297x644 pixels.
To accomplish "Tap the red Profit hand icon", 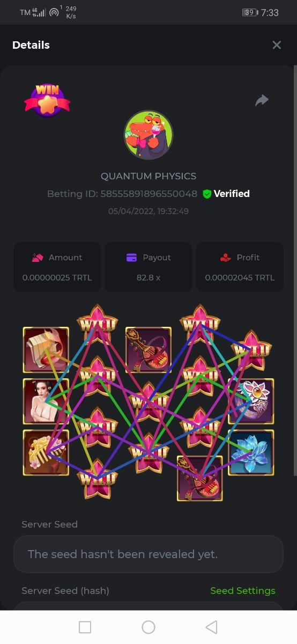I will coord(226,258).
